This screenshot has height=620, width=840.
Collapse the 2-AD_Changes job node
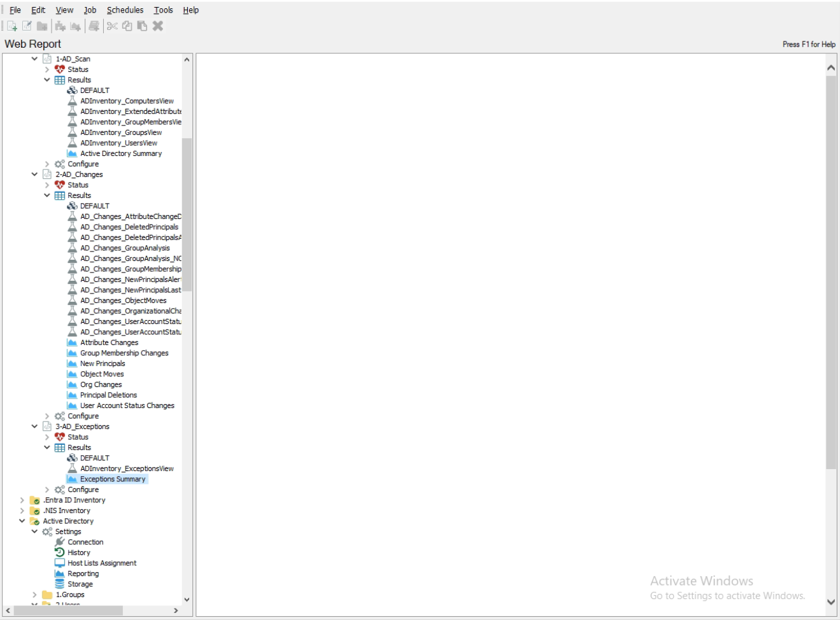tap(34, 174)
